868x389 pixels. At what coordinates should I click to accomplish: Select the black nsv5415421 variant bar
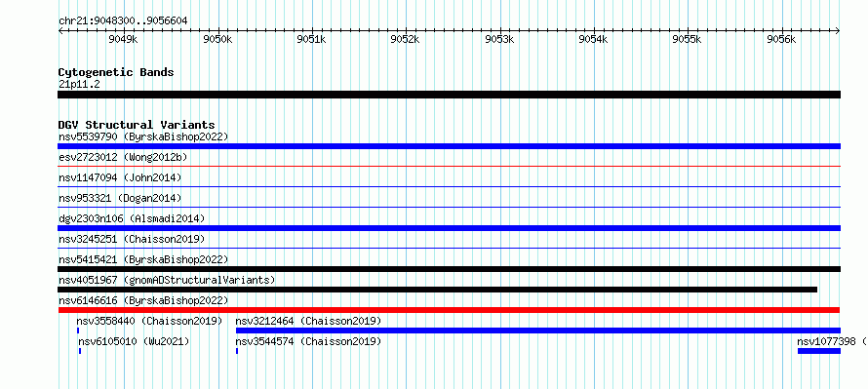(x=449, y=269)
